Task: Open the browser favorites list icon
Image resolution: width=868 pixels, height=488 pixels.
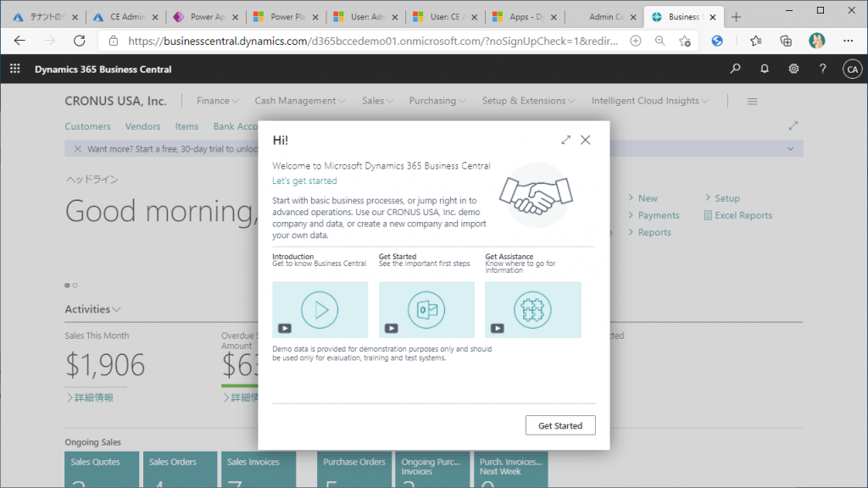Action: pyautogui.click(x=756, y=41)
